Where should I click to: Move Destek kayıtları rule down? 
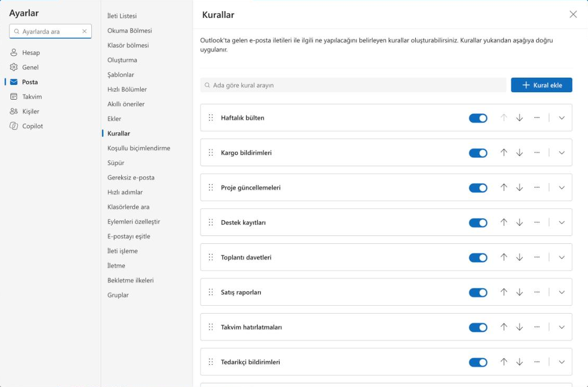pos(519,222)
